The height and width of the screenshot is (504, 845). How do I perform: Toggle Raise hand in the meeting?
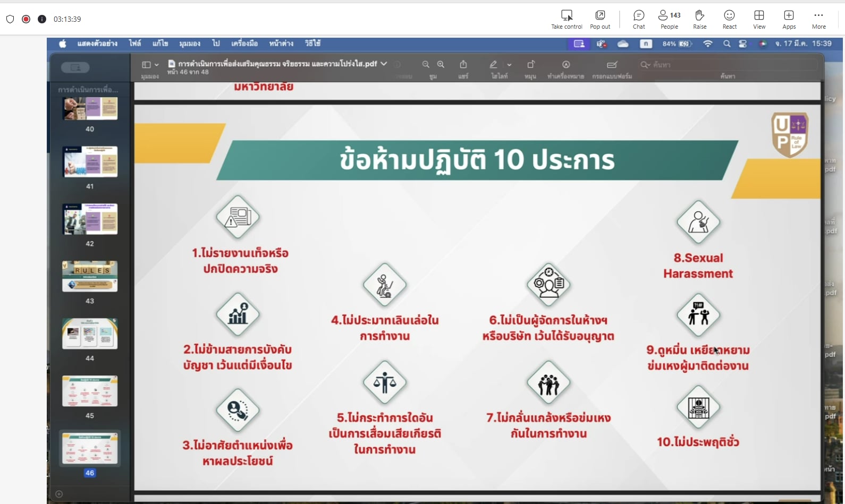coord(699,19)
